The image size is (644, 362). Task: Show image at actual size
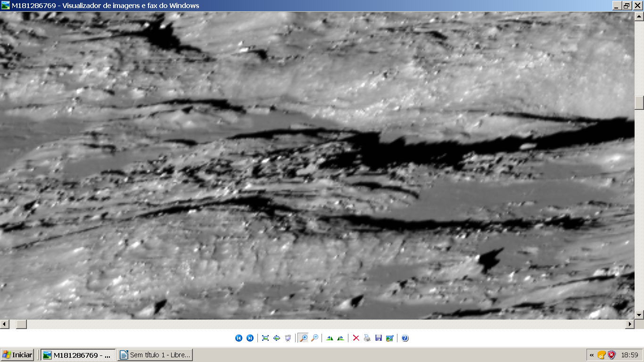(x=277, y=338)
